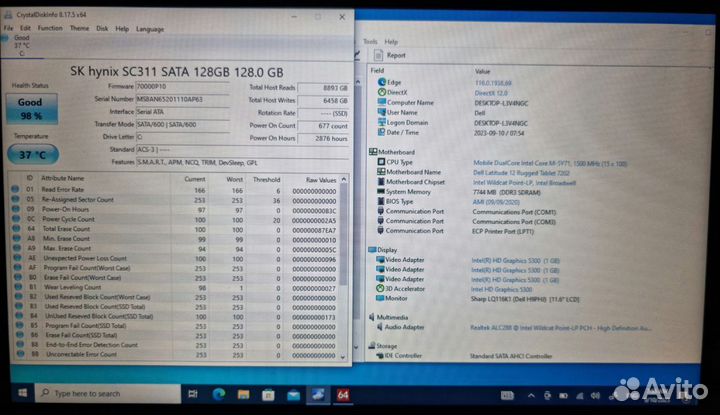Open Microsoft Store from taskbar
Screen dimensions: 720x415
click(268, 395)
